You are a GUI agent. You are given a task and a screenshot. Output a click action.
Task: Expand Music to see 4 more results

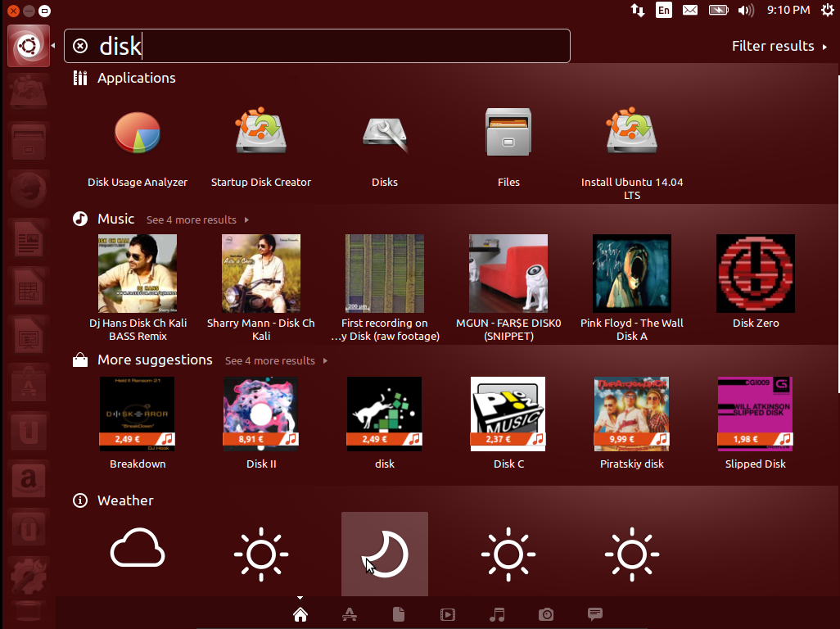pos(196,219)
